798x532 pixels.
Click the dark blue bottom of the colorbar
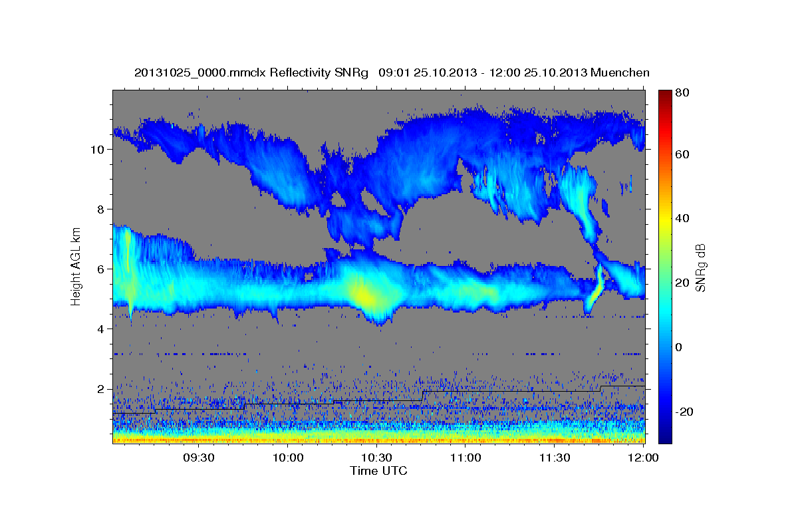pos(665,436)
